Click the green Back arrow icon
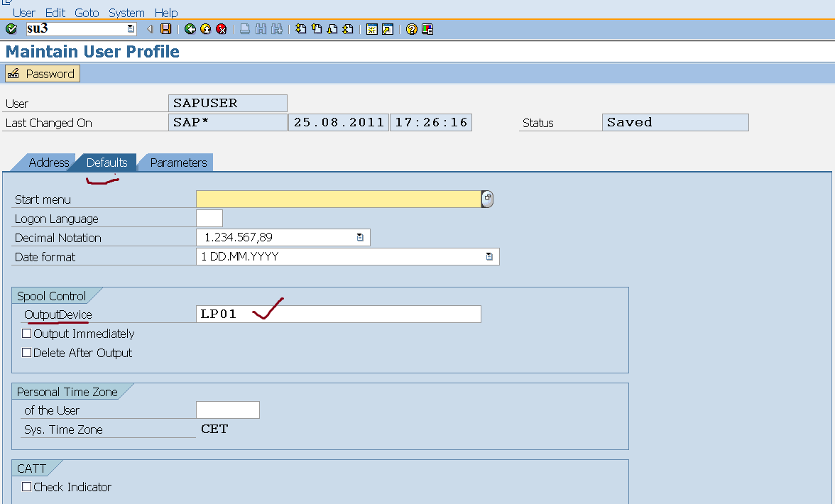The height and width of the screenshot is (504, 835). (190, 29)
